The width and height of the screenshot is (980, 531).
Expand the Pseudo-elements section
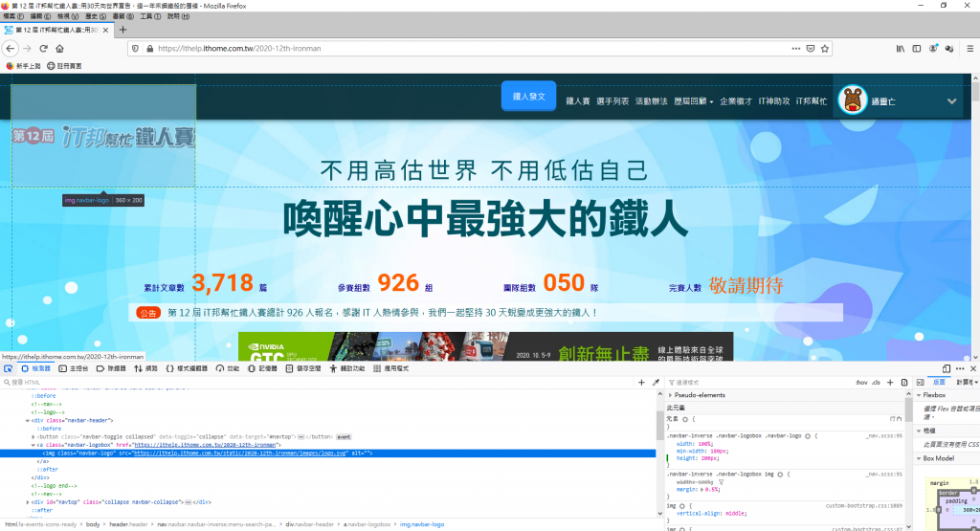(x=670, y=395)
